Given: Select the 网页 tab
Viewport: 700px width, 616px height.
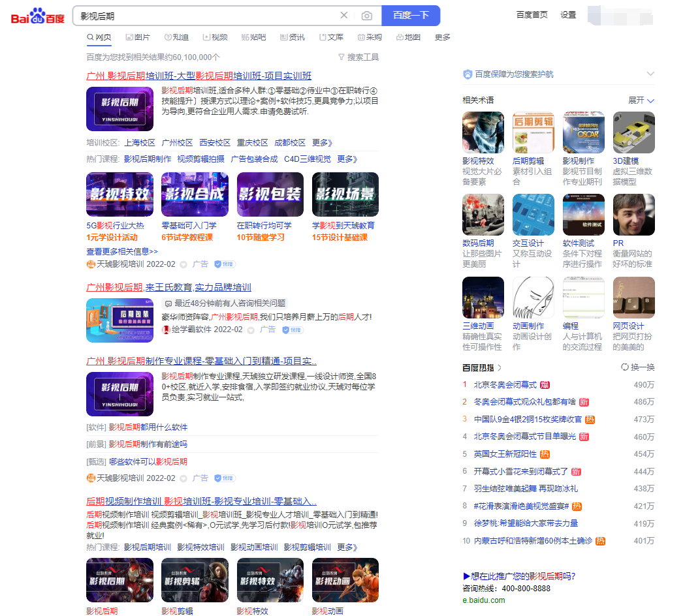Looking at the screenshot, I should tap(99, 37).
